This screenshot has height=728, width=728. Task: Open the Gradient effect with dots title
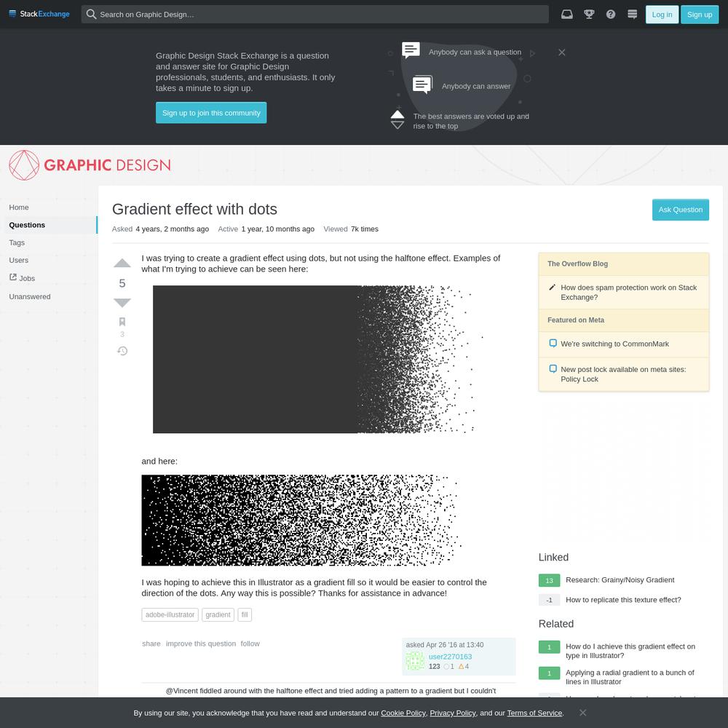tap(194, 209)
